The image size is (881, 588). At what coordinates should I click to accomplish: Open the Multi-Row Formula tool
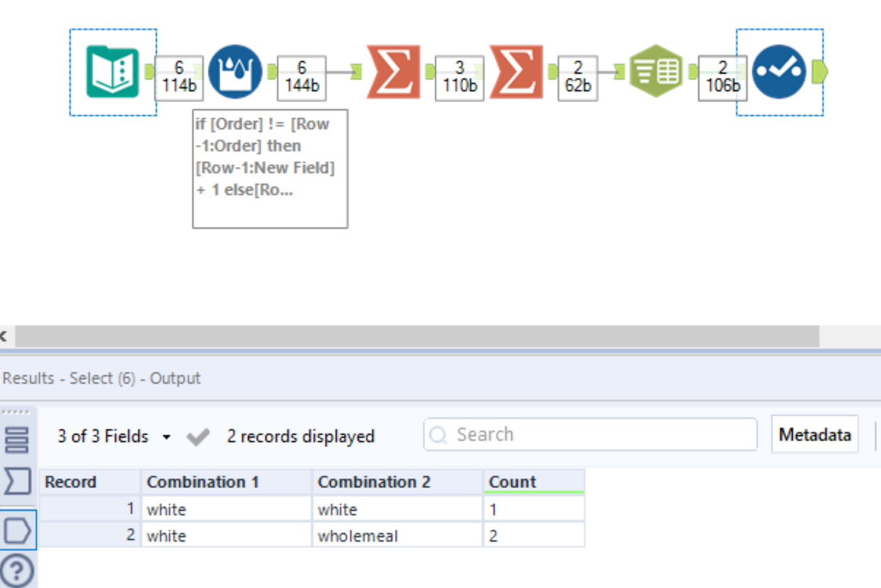pyautogui.click(x=235, y=71)
